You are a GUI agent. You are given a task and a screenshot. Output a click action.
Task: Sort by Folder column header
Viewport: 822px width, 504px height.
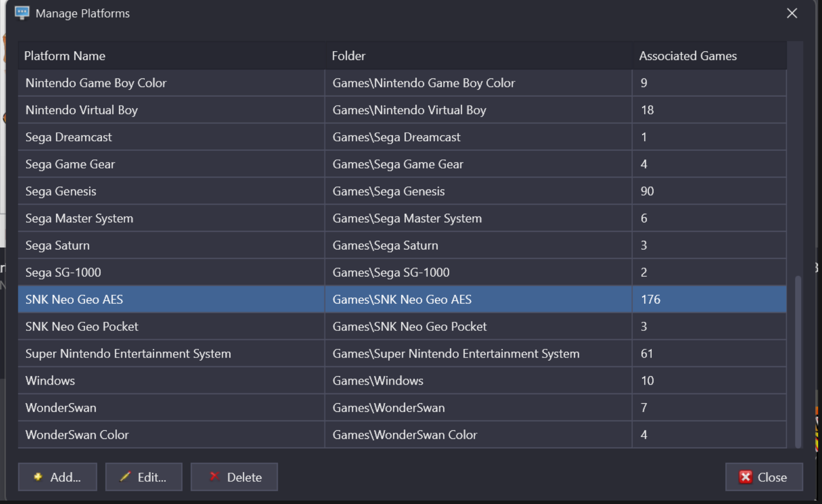(479, 56)
